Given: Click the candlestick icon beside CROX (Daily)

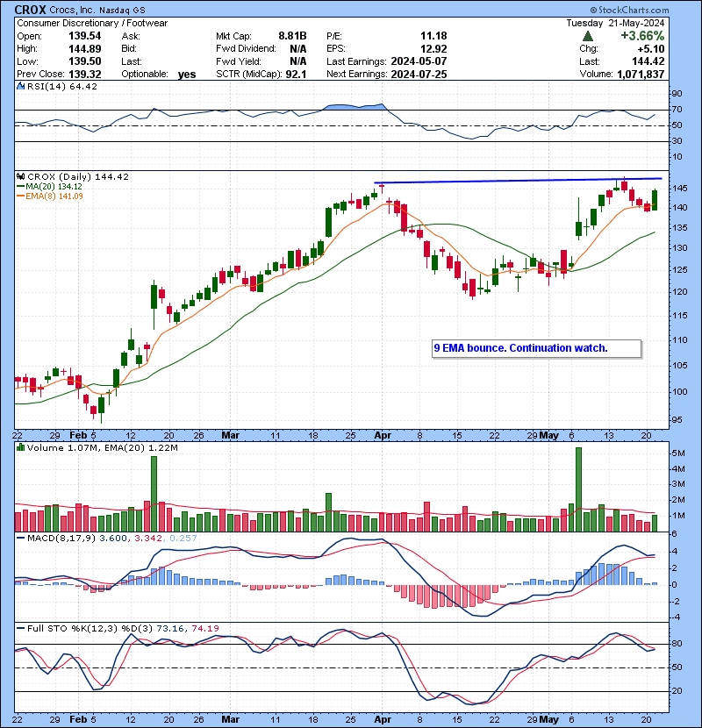Looking at the screenshot, I should tap(21, 176).
